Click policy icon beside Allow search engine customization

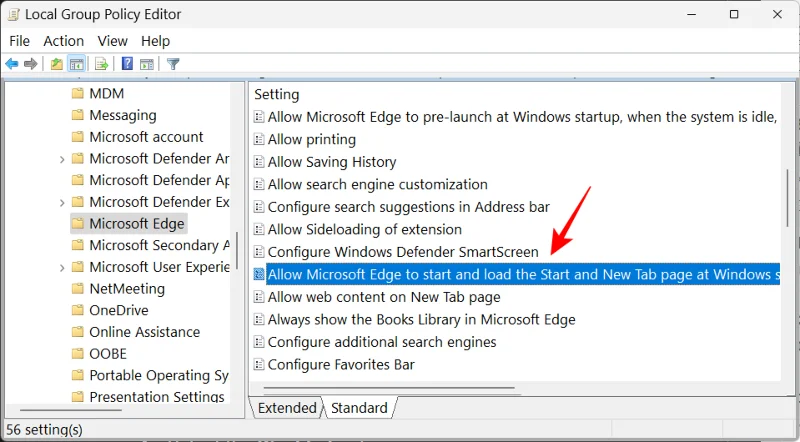259,184
